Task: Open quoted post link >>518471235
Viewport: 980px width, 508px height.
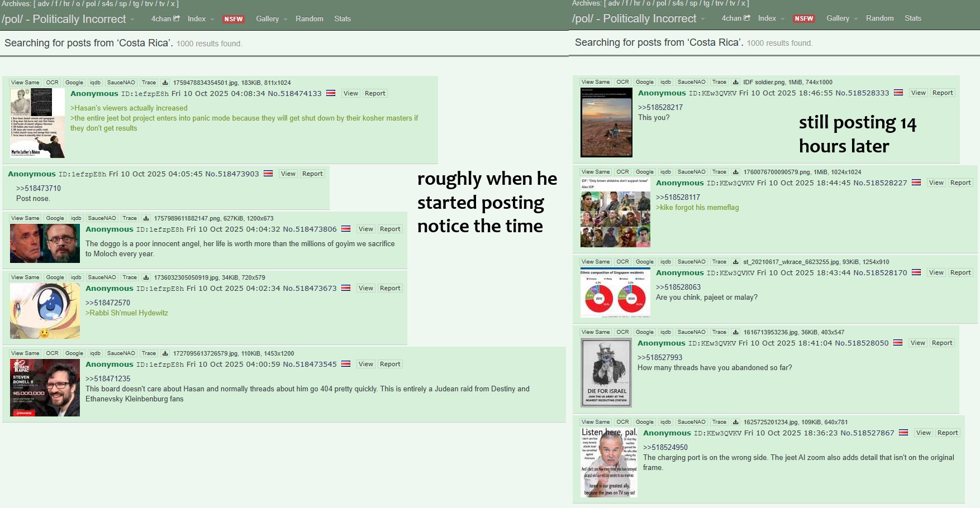Action: (108, 379)
